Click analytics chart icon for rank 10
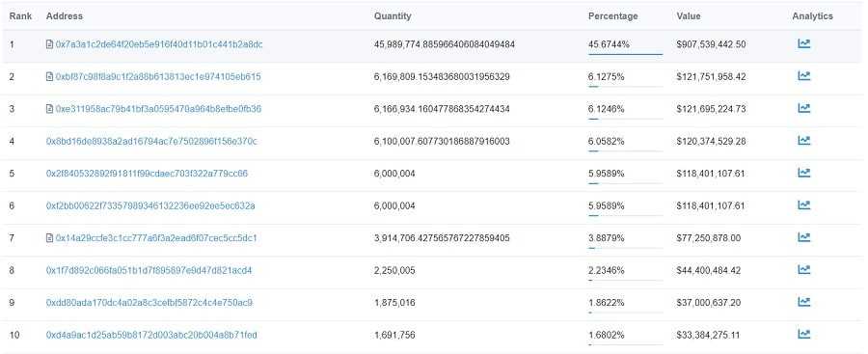This screenshot has width=868, height=354. [803, 334]
